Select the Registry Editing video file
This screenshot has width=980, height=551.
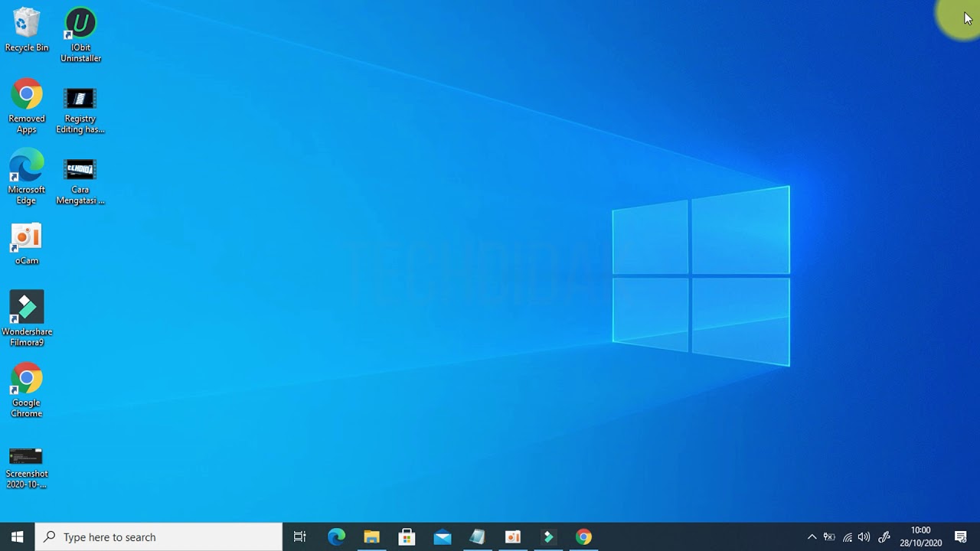tap(80, 109)
